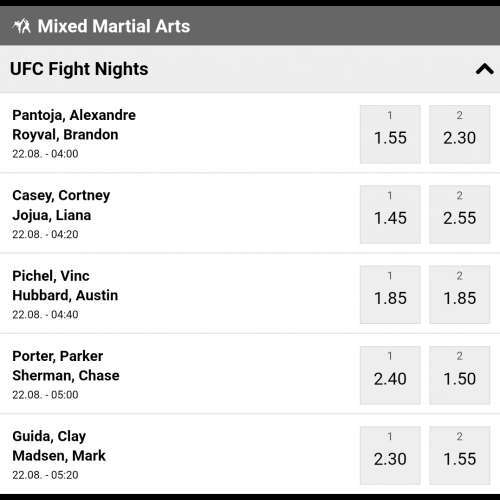Back Guida, Clay at odds 2.30
This screenshot has height=500, width=500.
coord(390,455)
